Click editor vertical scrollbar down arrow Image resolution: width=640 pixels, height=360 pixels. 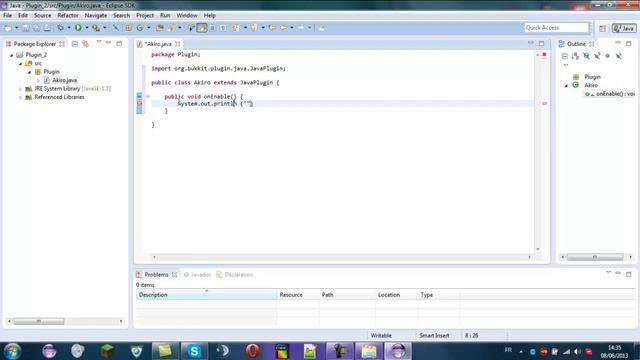pyautogui.click(x=538, y=249)
